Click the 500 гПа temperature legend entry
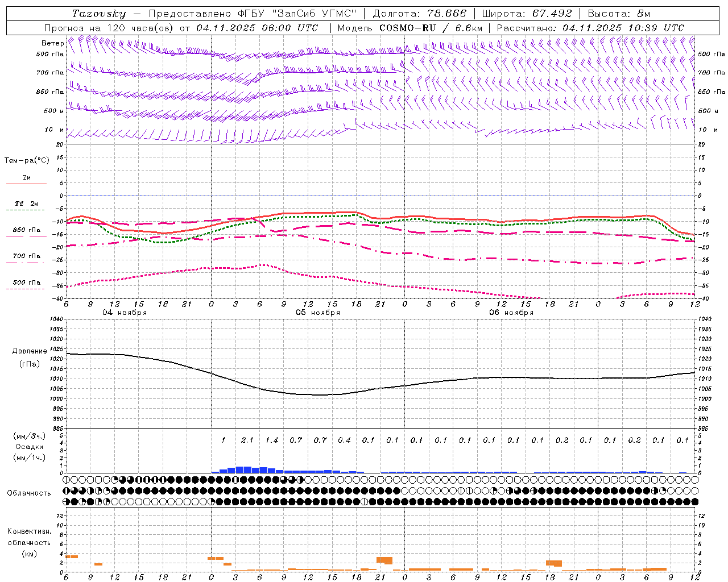728x582 pixels. pyautogui.click(x=27, y=282)
